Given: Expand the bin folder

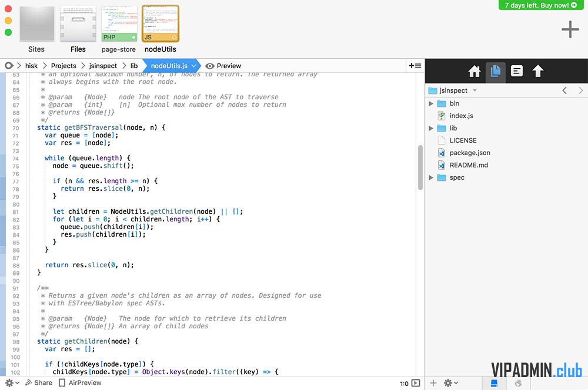Looking at the screenshot, I should pos(431,103).
